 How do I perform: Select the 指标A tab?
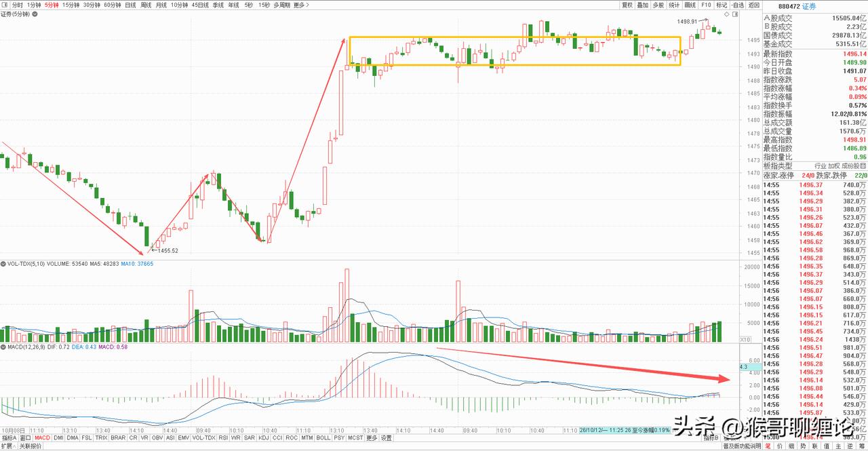click(x=9, y=438)
